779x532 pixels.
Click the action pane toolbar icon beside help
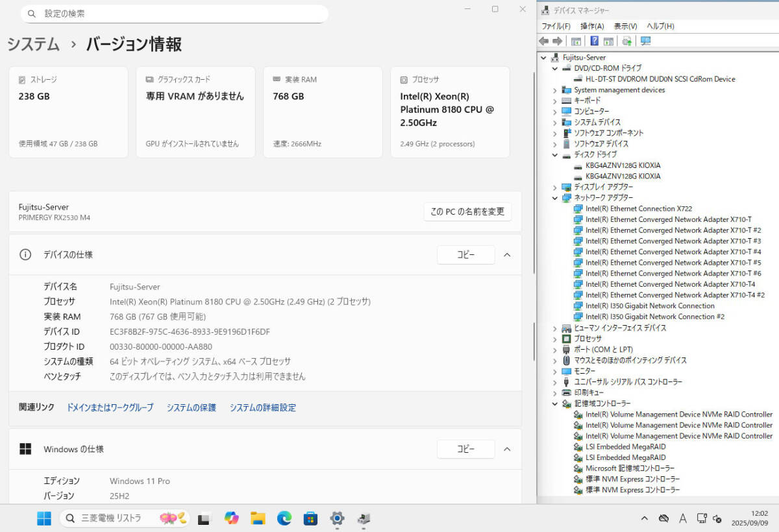608,41
